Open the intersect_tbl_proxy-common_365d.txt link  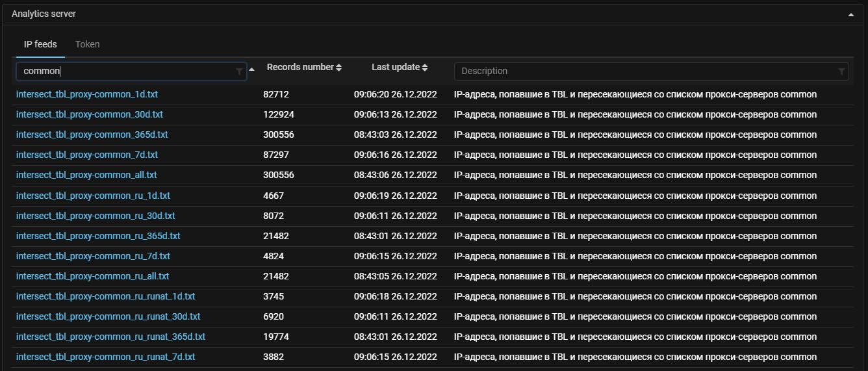[x=92, y=134]
